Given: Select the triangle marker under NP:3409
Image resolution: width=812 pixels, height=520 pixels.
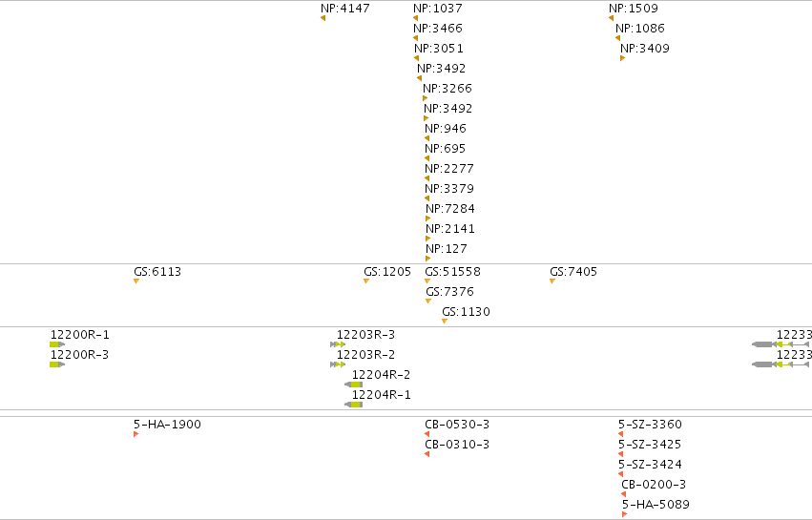Looking at the screenshot, I should tap(622, 58).
